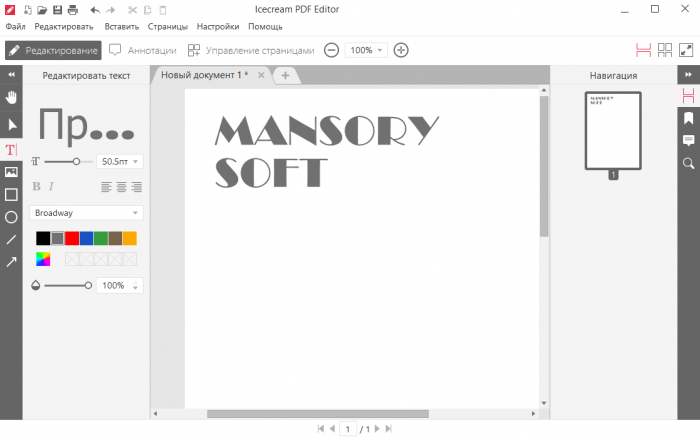Add a new document tab with plus
Viewport: 700px width, 438px height.
pos(285,75)
